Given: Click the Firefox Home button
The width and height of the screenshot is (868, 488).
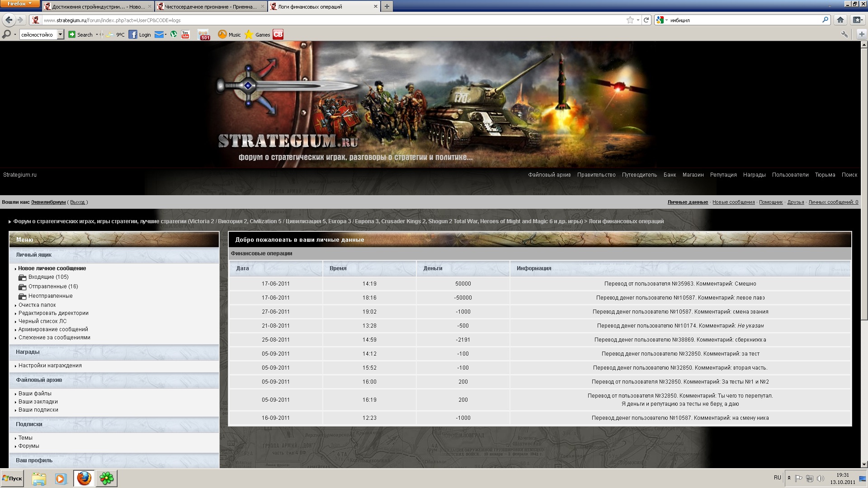Looking at the screenshot, I should pos(840,20).
